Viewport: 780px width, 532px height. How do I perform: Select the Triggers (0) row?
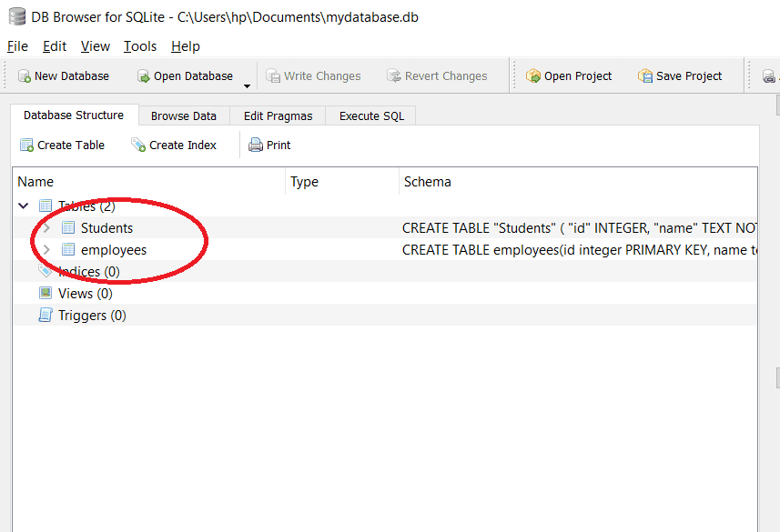click(384, 316)
